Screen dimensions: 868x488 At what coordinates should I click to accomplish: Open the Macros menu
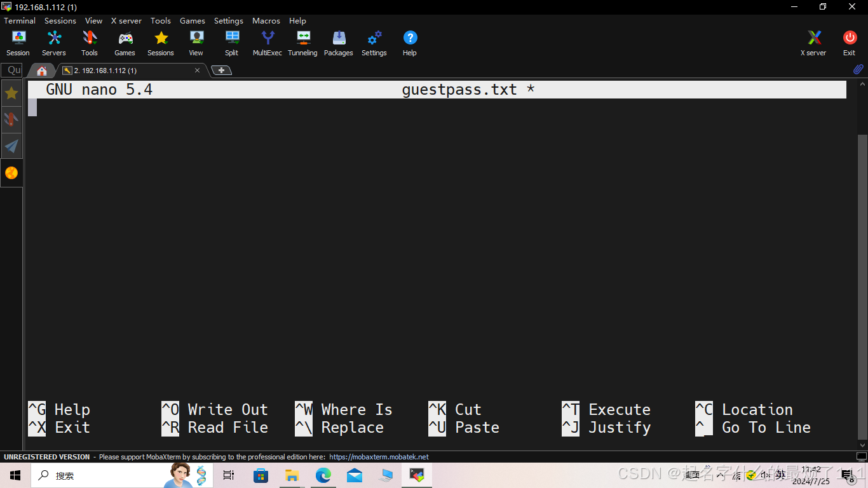[x=266, y=20]
